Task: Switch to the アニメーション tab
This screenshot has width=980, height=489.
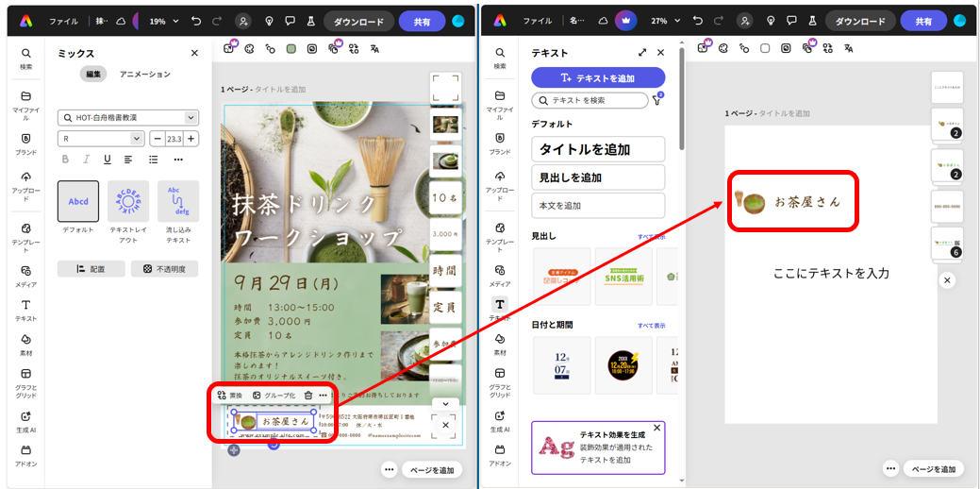Action: (x=144, y=75)
